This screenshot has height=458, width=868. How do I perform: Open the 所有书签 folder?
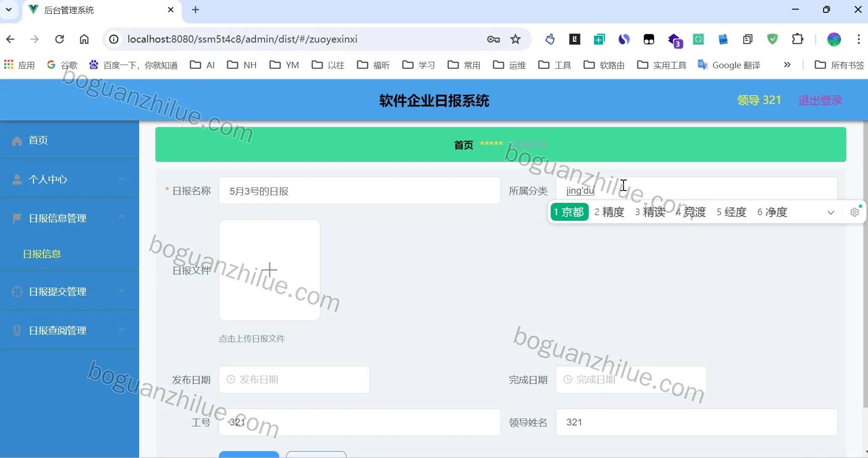[x=840, y=65]
